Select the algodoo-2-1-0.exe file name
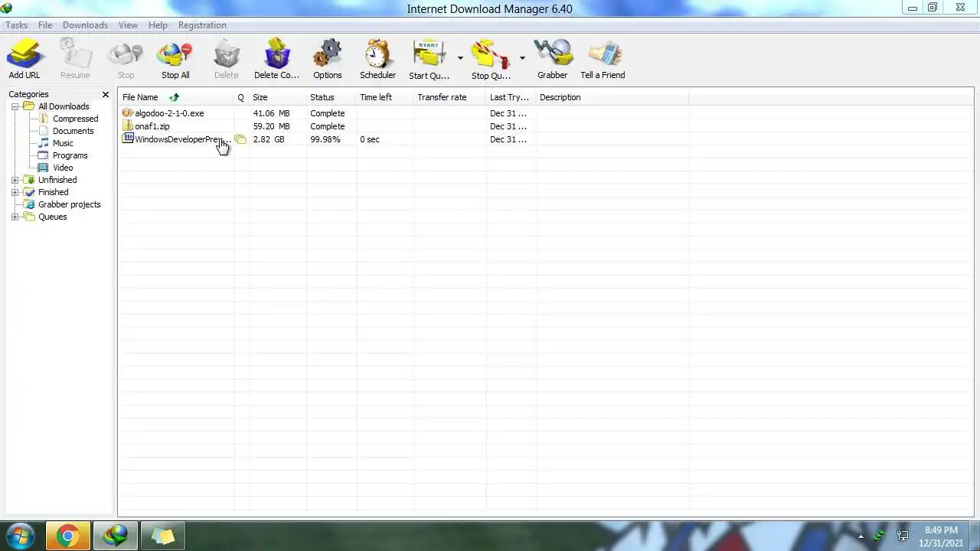This screenshot has width=980, height=551. (x=169, y=113)
